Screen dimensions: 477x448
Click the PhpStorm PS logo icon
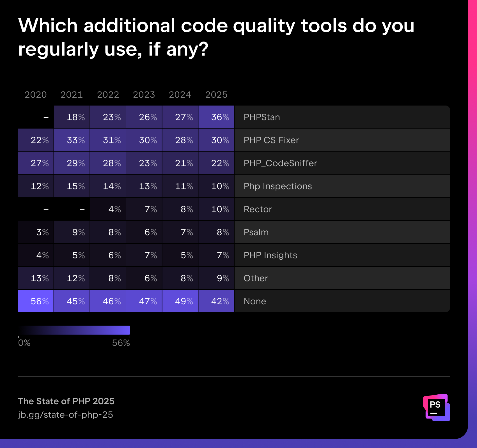pos(436,407)
